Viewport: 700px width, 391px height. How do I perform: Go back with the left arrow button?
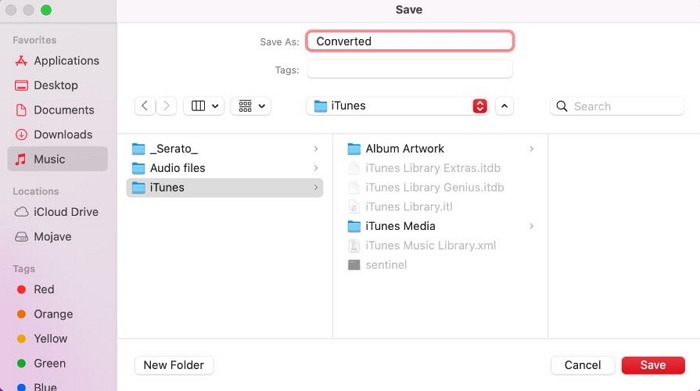tap(145, 106)
